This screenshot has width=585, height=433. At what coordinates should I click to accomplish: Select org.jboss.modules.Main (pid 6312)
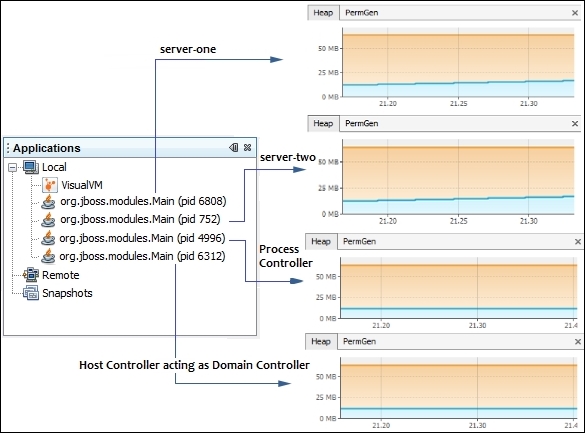[x=142, y=256]
